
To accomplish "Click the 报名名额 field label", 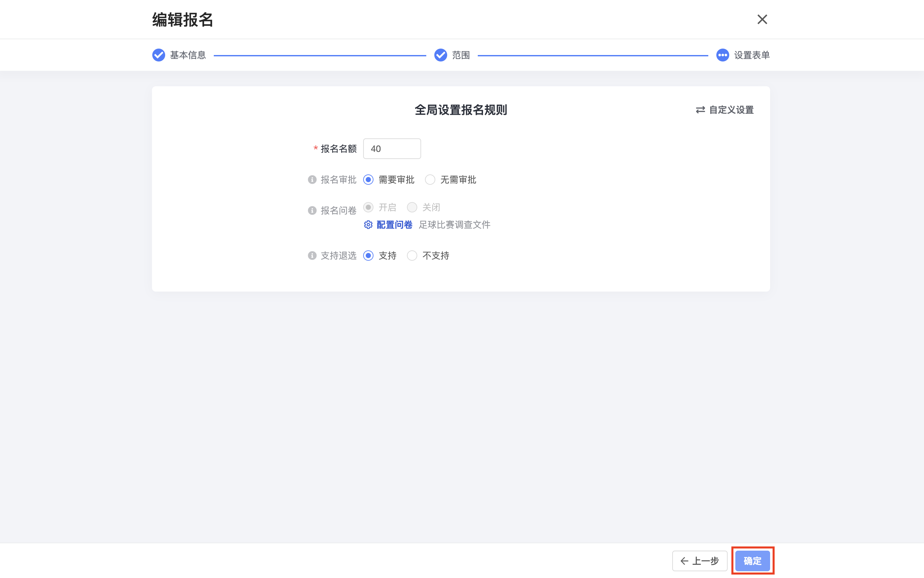I will pos(338,149).
